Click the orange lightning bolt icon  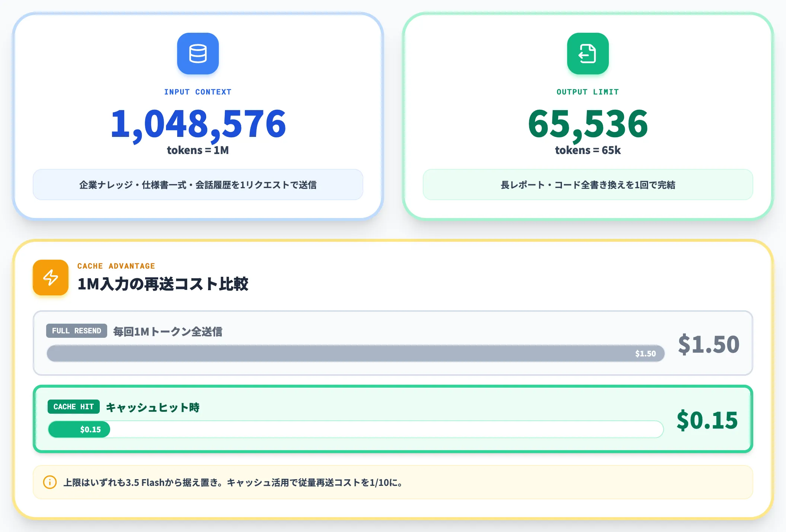(x=51, y=278)
